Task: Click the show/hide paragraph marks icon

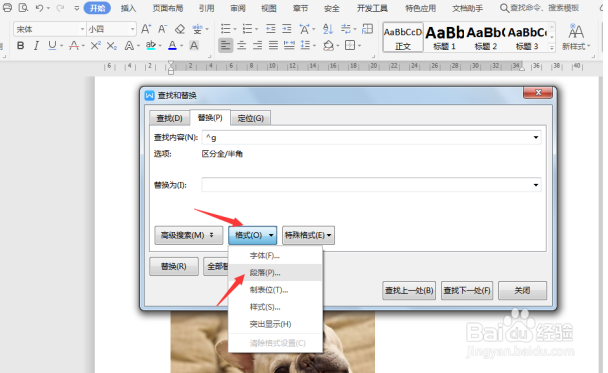Action: (345, 29)
